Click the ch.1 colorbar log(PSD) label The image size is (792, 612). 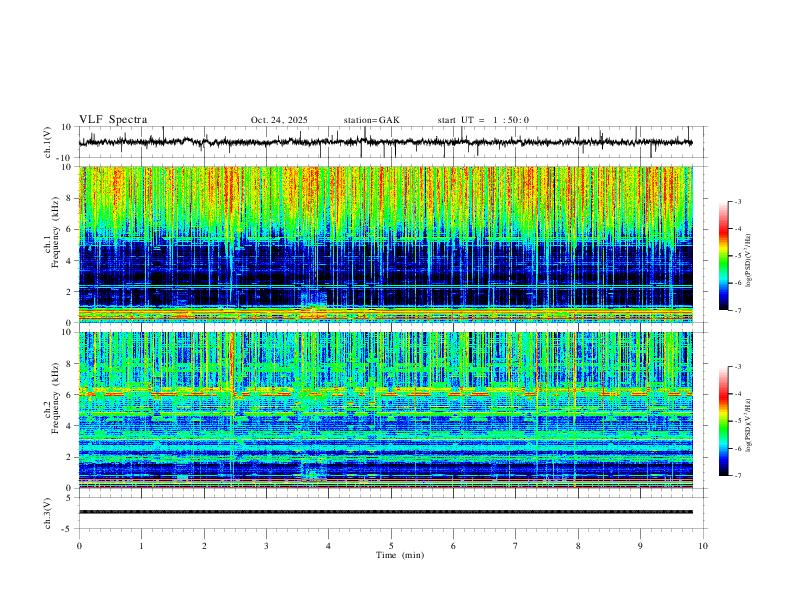[x=749, y=261]
